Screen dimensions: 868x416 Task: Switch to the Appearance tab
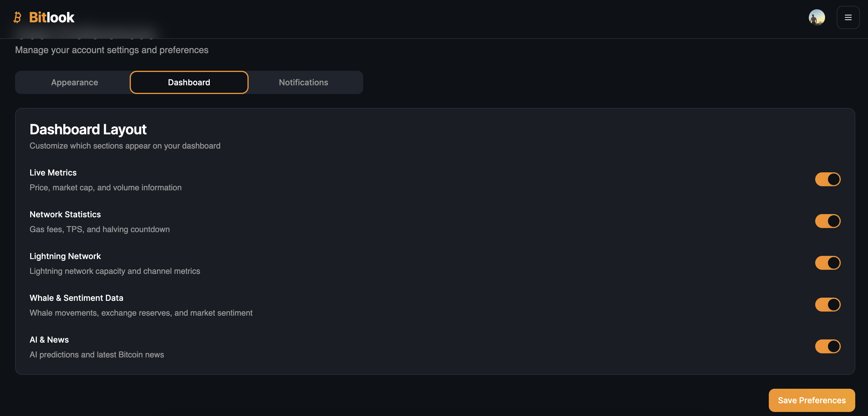tap(75, 82)
